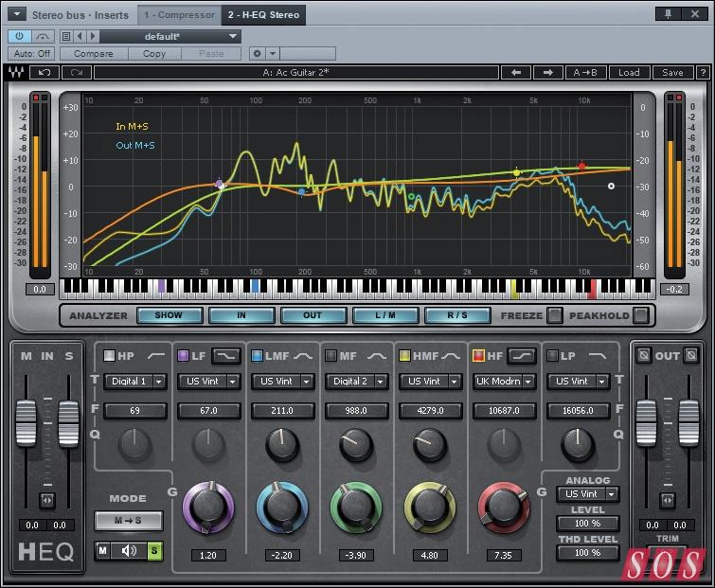Open the gear settings icon
Viewport: 715px width, 588px height.
pos(257,53)
